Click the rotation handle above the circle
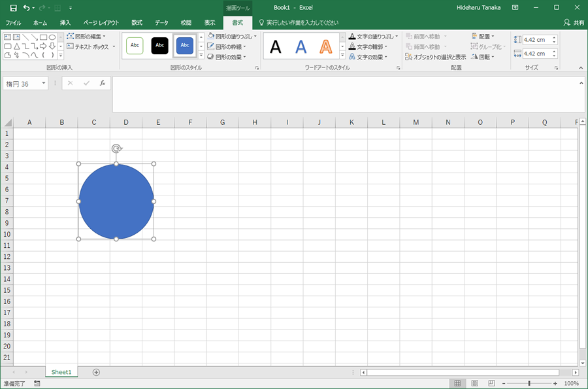 click(117, 148)
